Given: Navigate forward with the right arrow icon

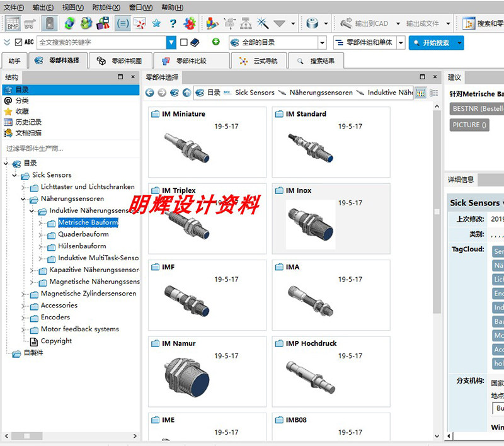Looking at the screenshot, I should [162, 93].
